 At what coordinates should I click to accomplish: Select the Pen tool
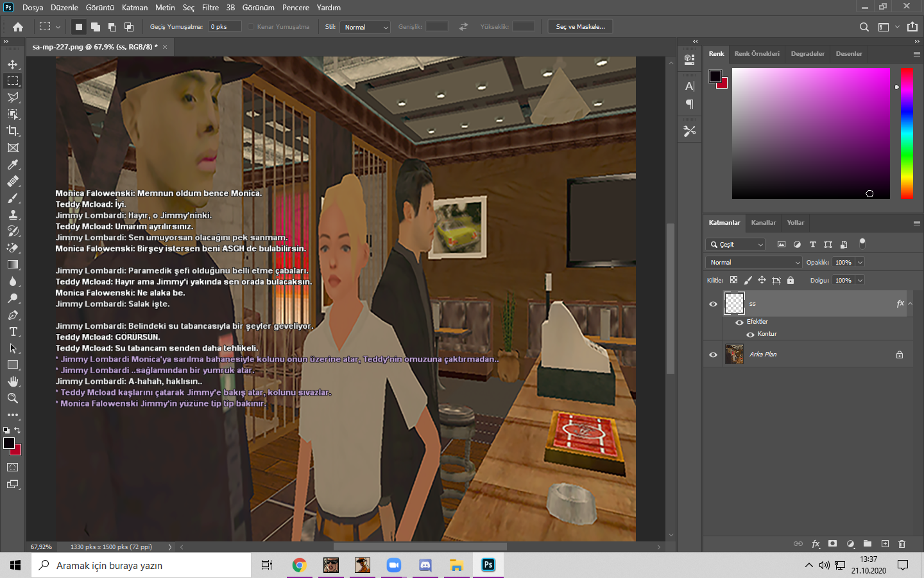coord(13,315)
